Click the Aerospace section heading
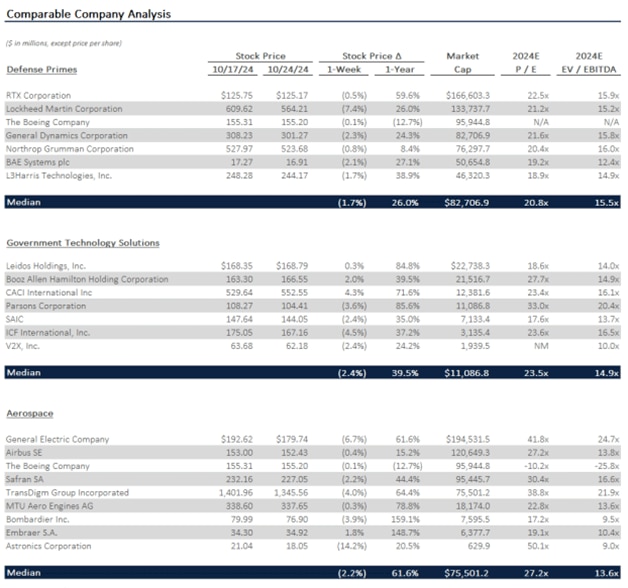This screenshot has height=588, width=628. click(31, 412)
